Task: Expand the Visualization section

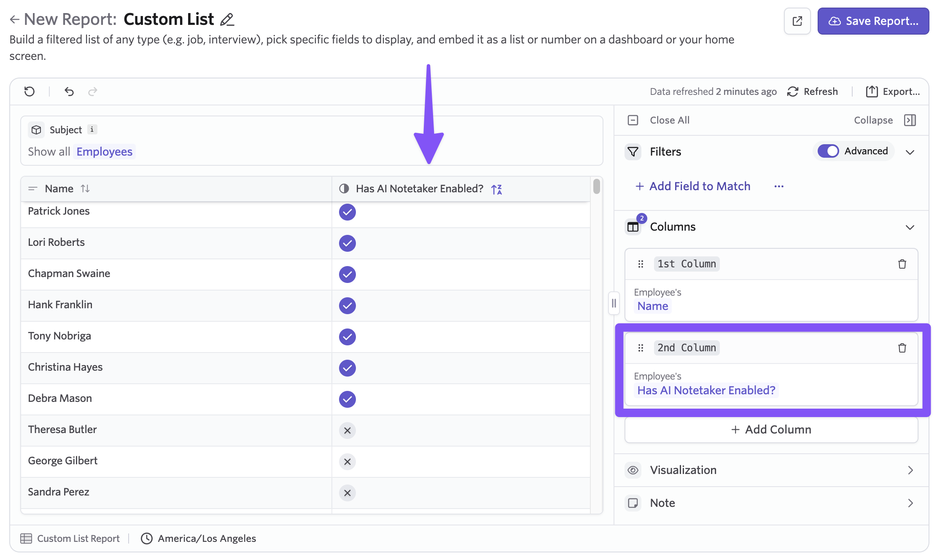Action: (x=910, y=470)
